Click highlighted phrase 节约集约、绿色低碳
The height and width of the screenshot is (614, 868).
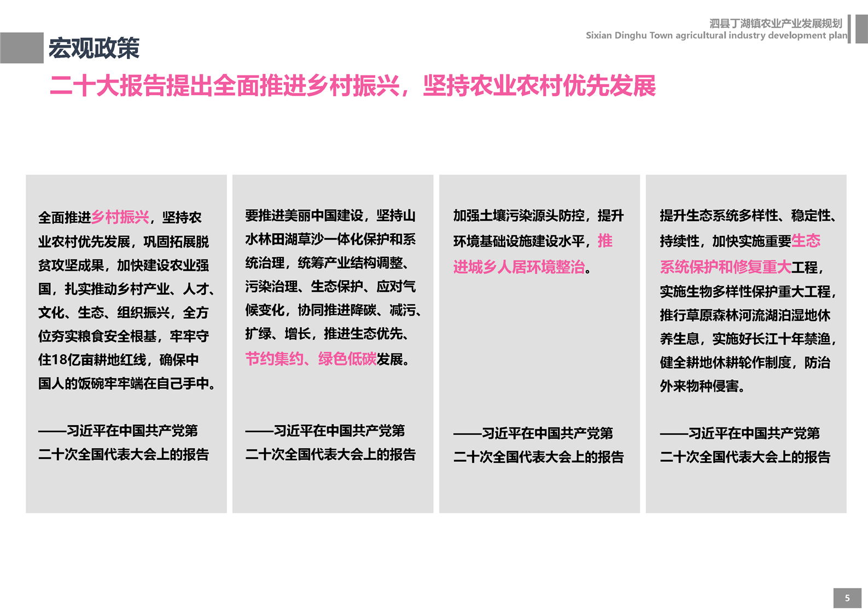click(311, 359)
